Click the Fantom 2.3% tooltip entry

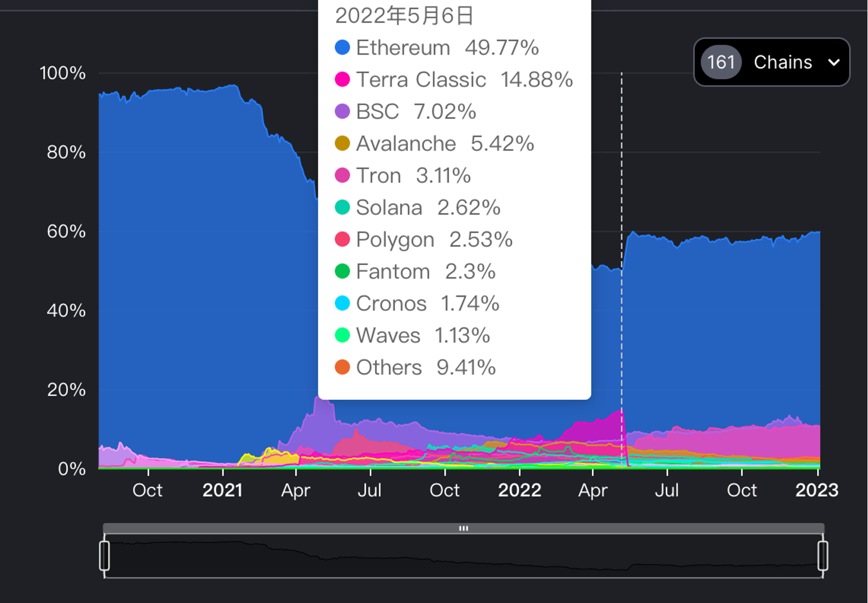pyautogui.click(x=415, y=271)
